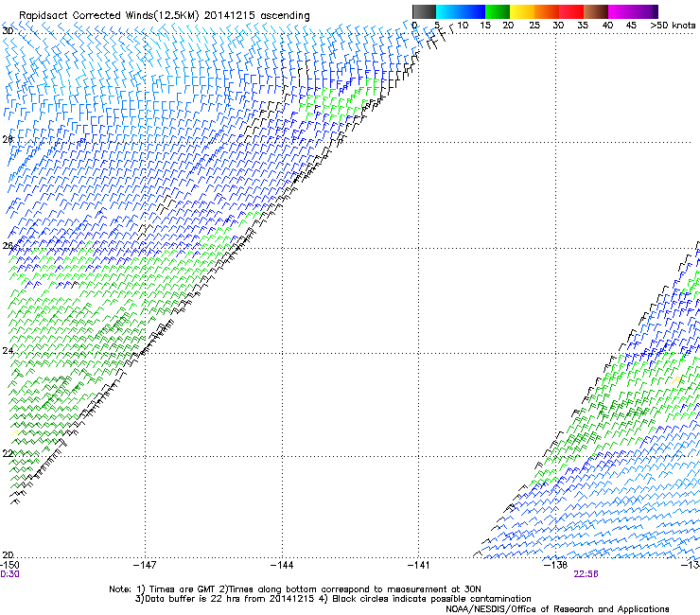Click the 'NOAA/NESDIS/Office of Research and Applications' credit

coord(557,609)
